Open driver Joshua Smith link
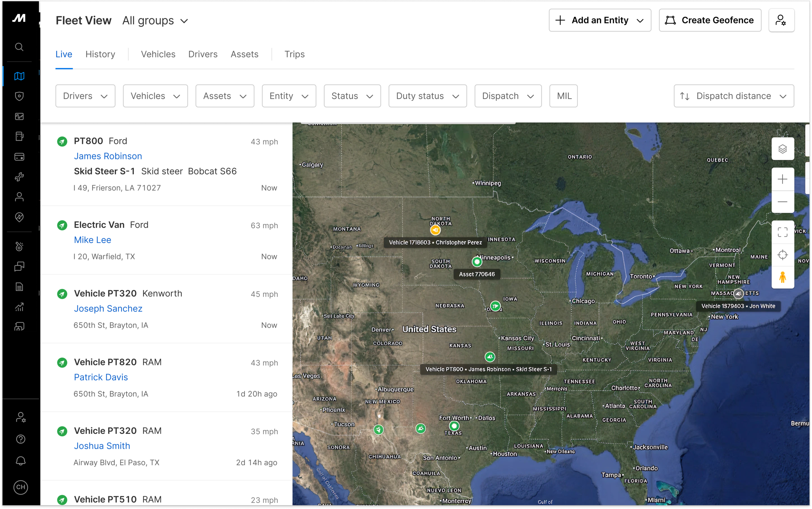This screenshot has width=812, height=509. coord(102,446)
